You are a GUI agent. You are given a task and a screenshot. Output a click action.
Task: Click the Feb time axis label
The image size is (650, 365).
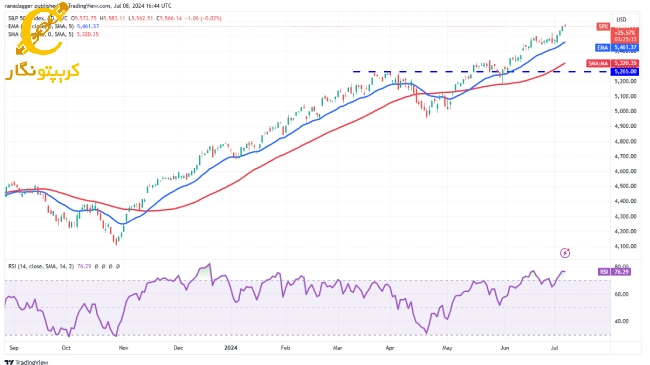point(285,348)
